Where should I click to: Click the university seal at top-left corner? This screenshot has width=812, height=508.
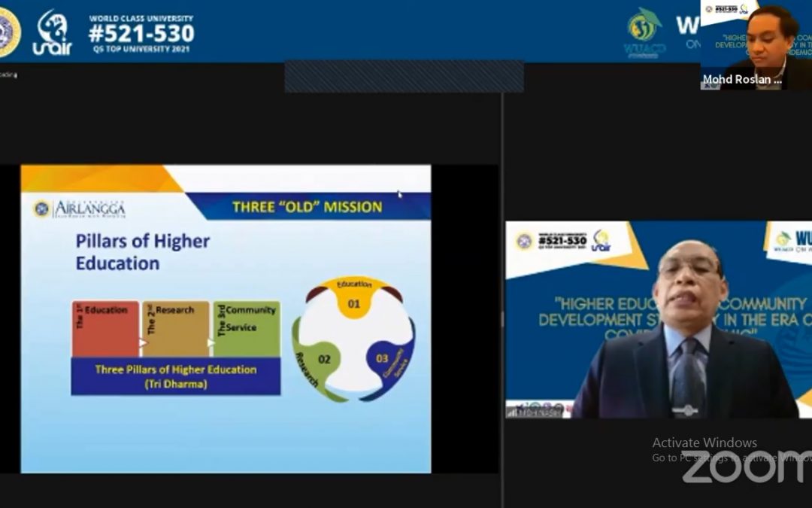(x=8, y=32)
